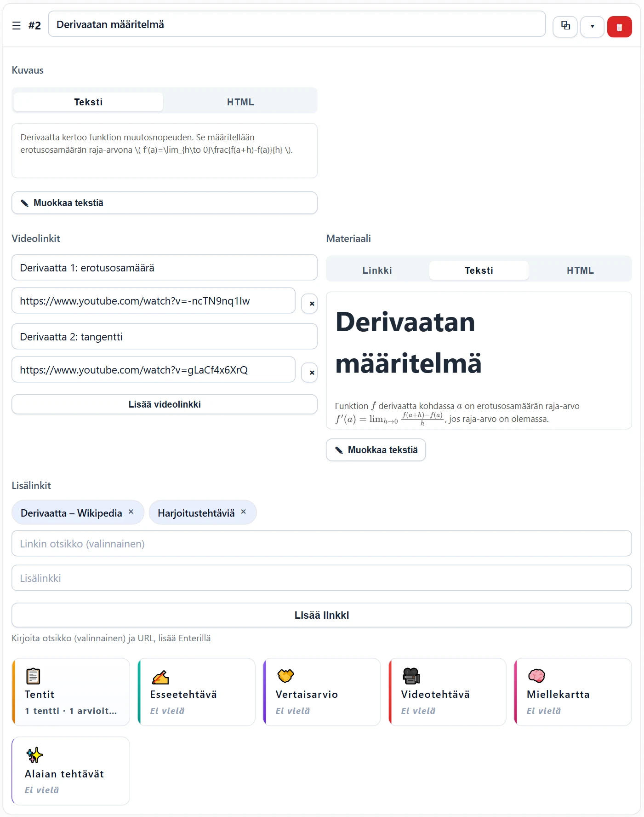The width and height of the screenshot is (644, 817).
Task: Click Muokkaa tekstiä under Kuvaus
Action: tap(165, 203)
